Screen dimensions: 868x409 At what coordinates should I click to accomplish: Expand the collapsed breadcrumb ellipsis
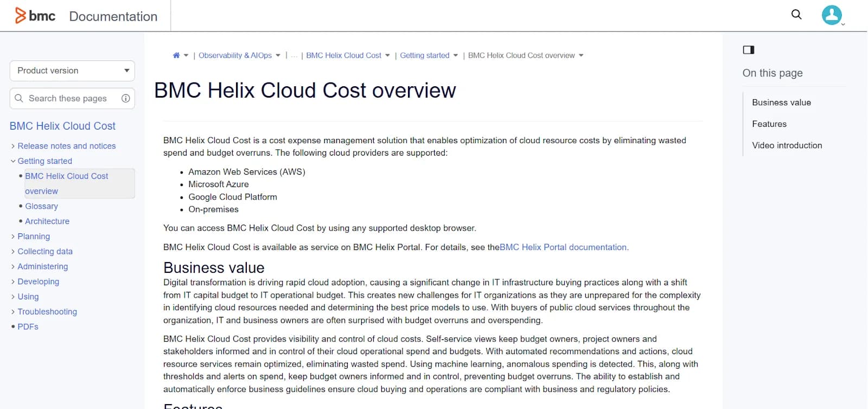point(294,55)
